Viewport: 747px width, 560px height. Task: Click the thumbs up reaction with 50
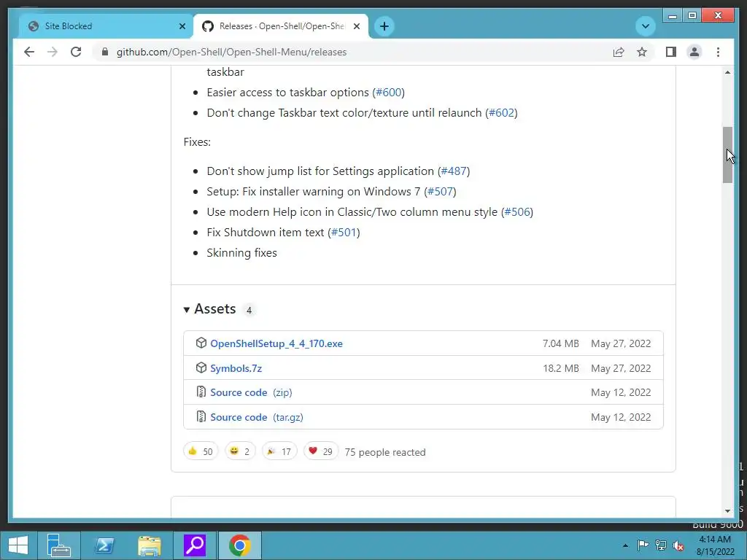tap(201, 451)
